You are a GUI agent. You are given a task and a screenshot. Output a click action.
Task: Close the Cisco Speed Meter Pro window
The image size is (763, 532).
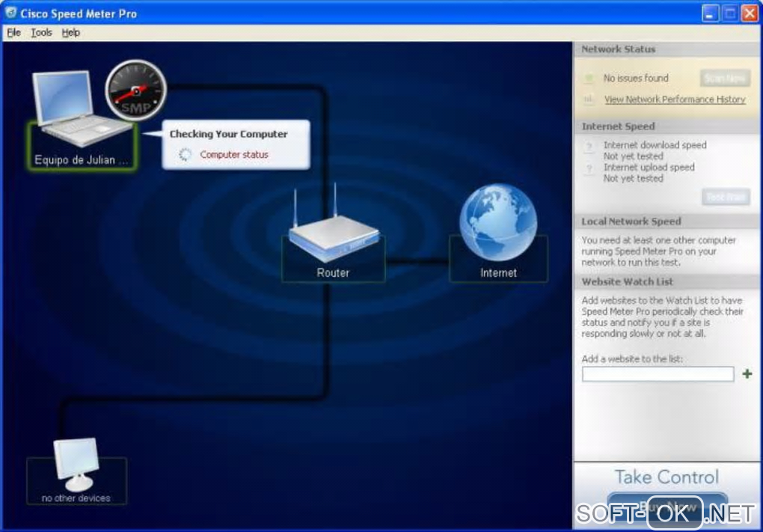coord(750,13)
